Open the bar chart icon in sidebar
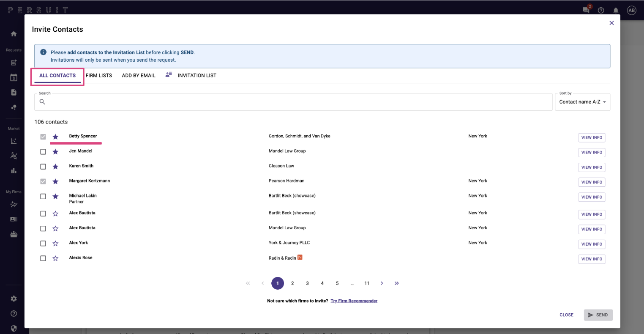 14,171
